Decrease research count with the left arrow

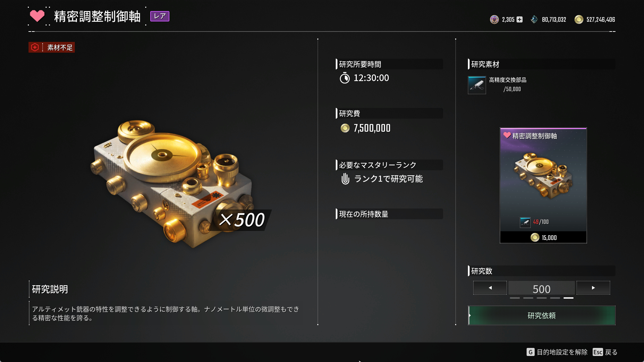490,288
